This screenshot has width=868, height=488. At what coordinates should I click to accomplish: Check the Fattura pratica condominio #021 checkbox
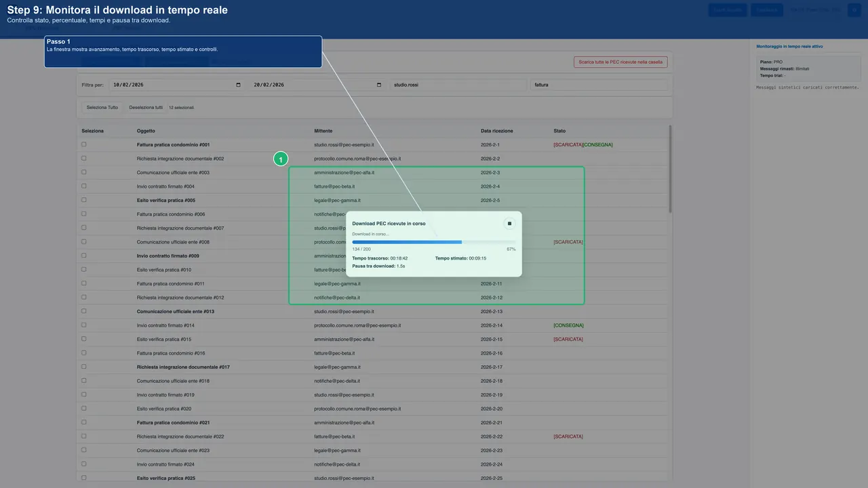coord(83,422)
